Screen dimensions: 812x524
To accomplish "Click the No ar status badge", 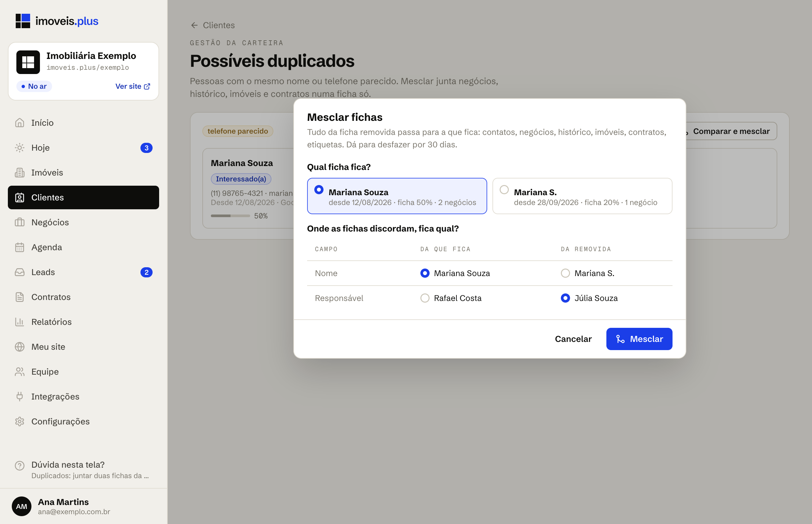I will [34, 86].
